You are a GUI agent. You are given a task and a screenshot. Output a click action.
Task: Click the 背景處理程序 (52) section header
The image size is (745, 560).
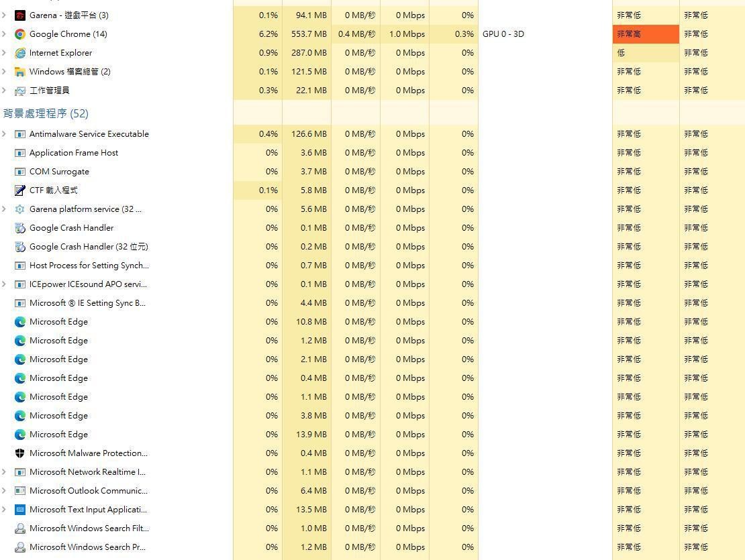pos(46,113)
